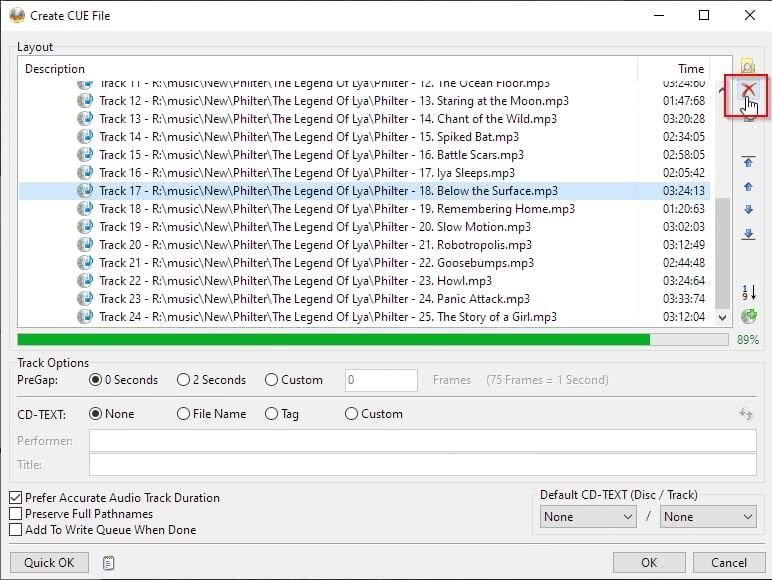Select the 0 Seconds PreGap option
Image resolution: width=772 pixels, height=580 pixels.
pos(124,380)
